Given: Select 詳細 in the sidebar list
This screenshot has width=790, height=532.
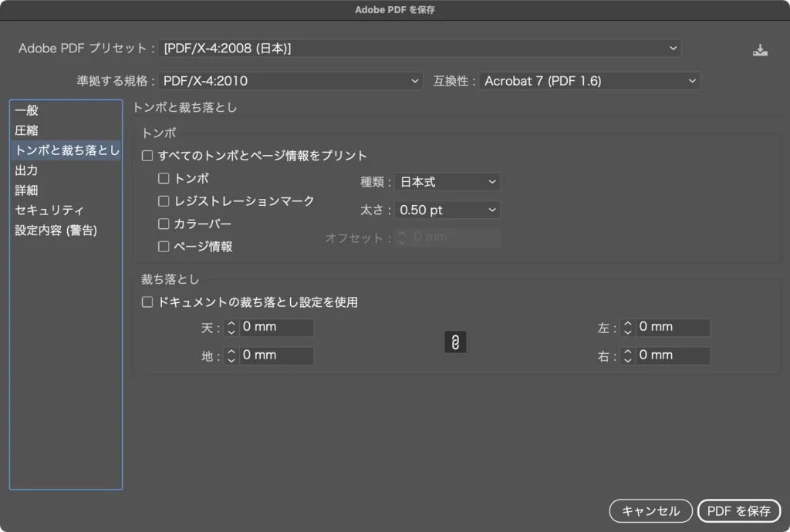Looking at the screenshot, I should click(x=66, y=190).
